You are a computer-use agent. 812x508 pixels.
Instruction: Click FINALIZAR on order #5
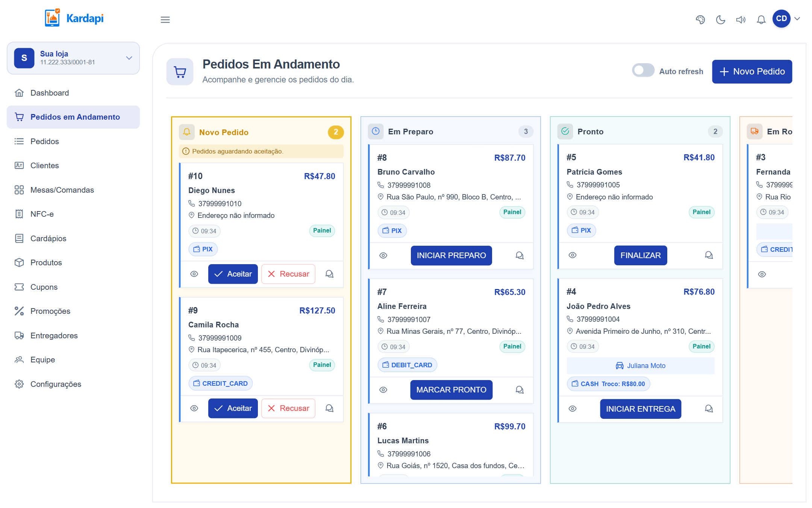point(641,256)
